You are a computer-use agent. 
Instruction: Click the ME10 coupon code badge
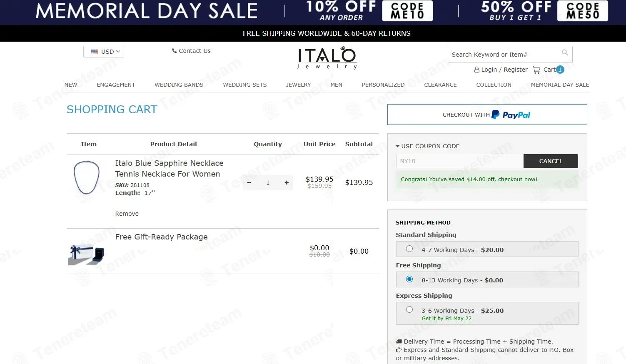tap(407, 11)
